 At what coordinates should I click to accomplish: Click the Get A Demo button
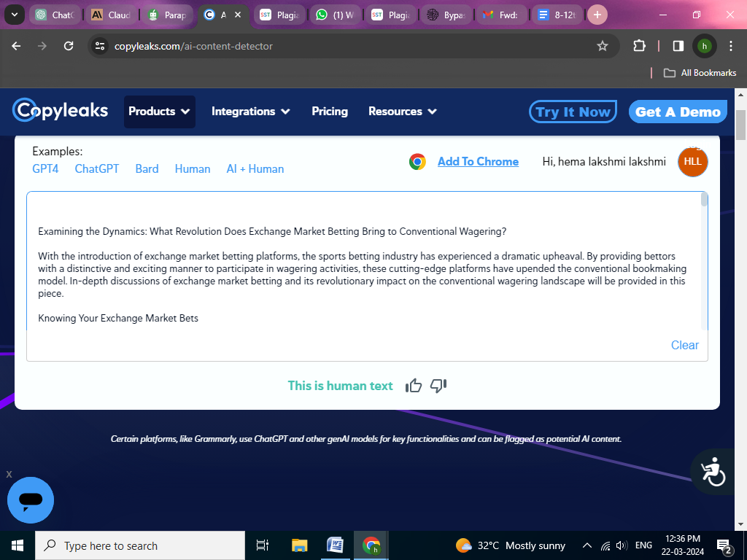tap(678, 112)
